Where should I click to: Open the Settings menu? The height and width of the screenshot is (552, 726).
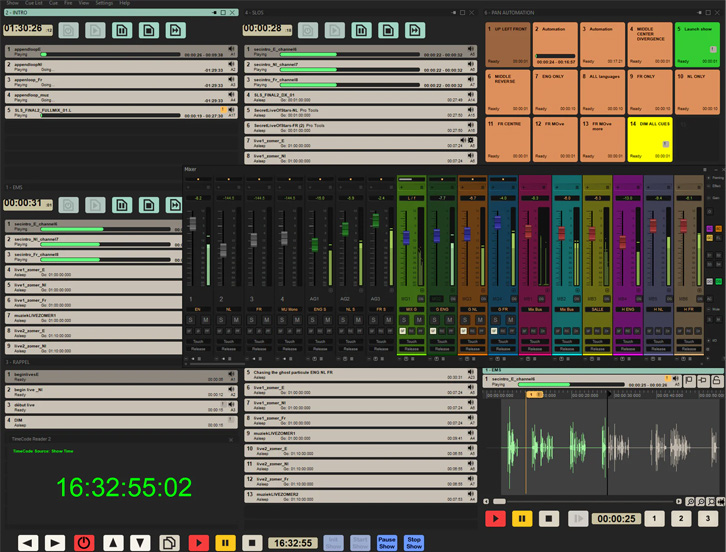(x=104, y=3)
